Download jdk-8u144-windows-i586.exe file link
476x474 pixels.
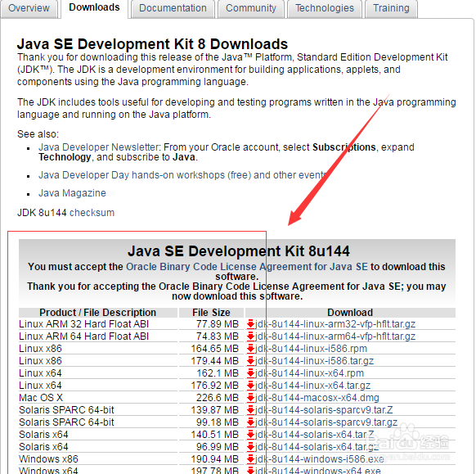pos(319,458)
